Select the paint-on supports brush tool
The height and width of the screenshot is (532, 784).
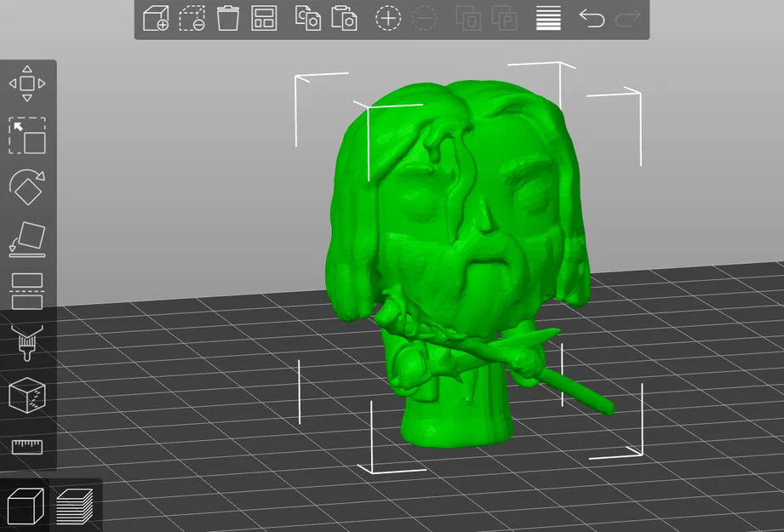coord(27,343)
